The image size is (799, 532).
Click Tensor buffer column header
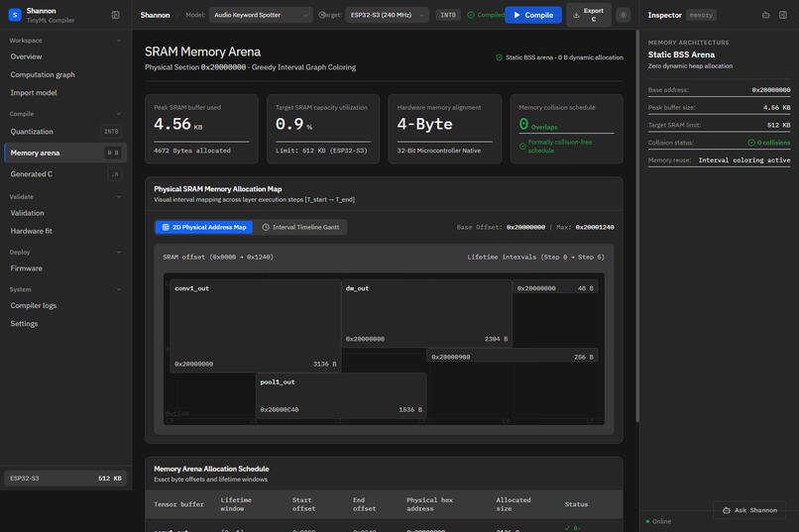[178, 504]
